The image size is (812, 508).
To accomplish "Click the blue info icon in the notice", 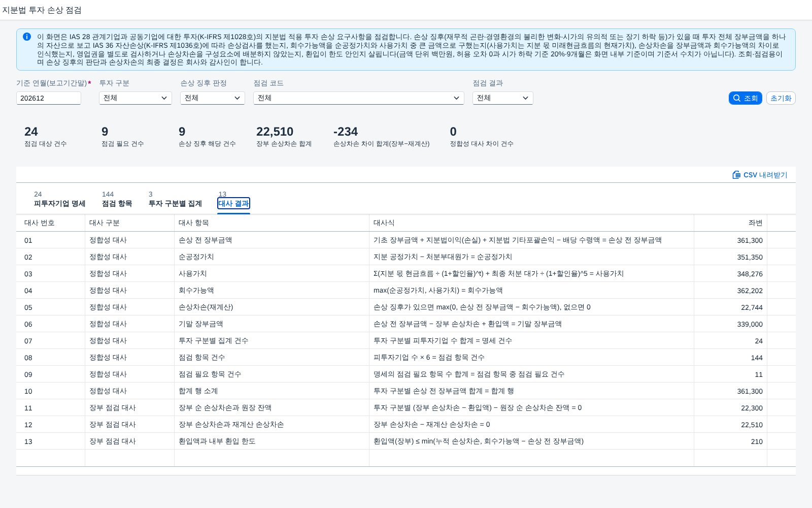I will point(27,37).
